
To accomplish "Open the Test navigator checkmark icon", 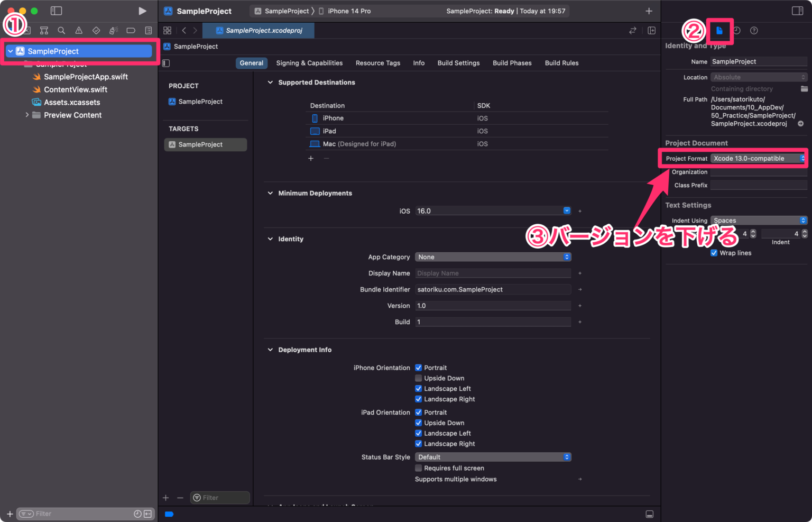I will click(x=97, y=31).
